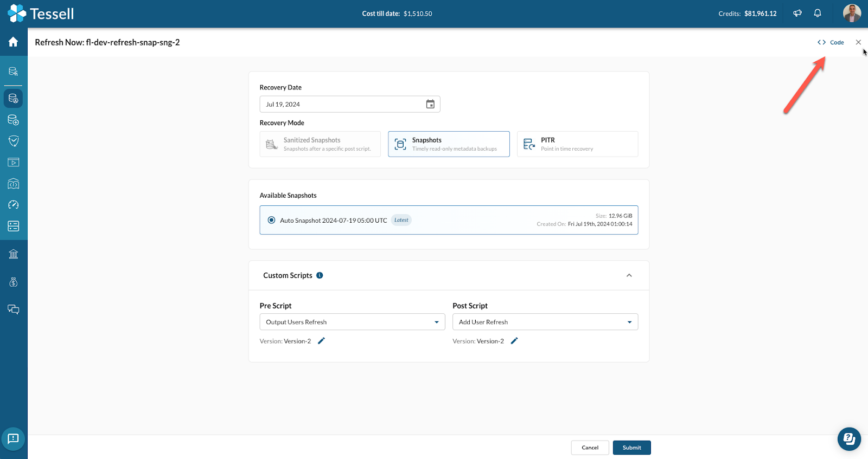Open the governance bank sidebar icon
This screenshot has height=459, width=868.
click(x=14, y=254)
